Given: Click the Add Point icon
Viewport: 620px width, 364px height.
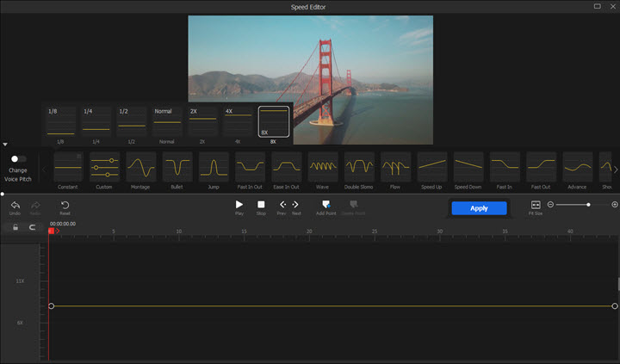Looking at the screenshot, I should click(x=325, y=205).
